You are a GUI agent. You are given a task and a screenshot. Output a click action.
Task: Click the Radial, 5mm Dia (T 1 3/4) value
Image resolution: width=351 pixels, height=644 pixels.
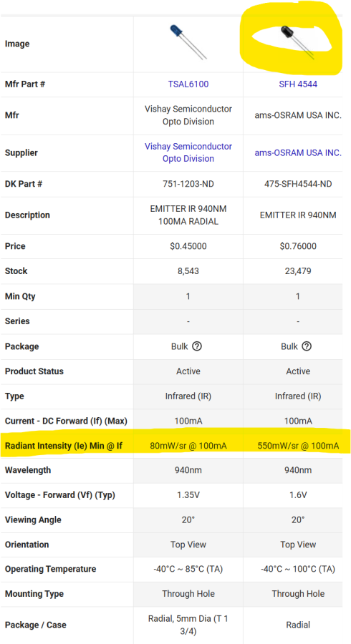(x=188, y=625)
